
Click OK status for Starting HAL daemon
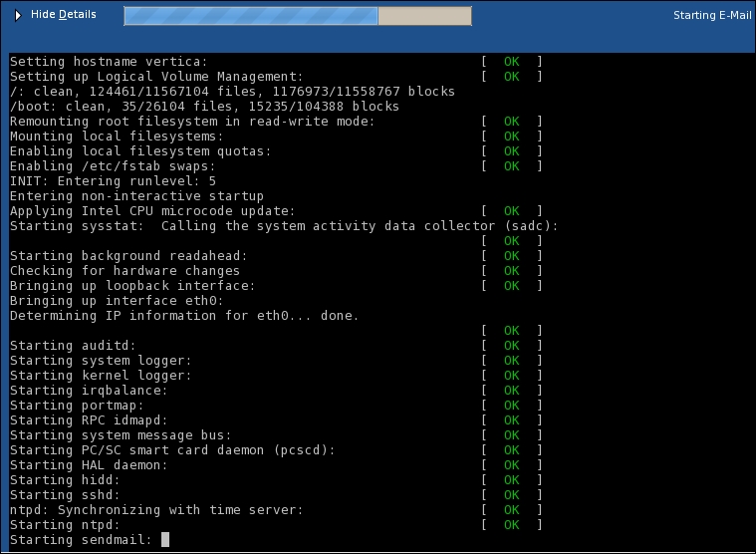pyautogui.click(x=512, y=465)
